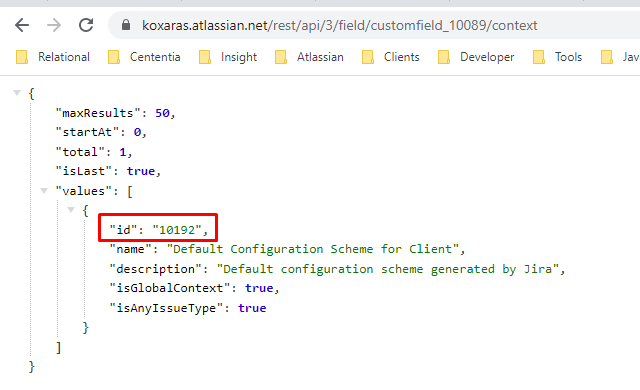640x390 pixels.
Task: Open the Atlassian bookmarks folder
Action: click(309, 57)
